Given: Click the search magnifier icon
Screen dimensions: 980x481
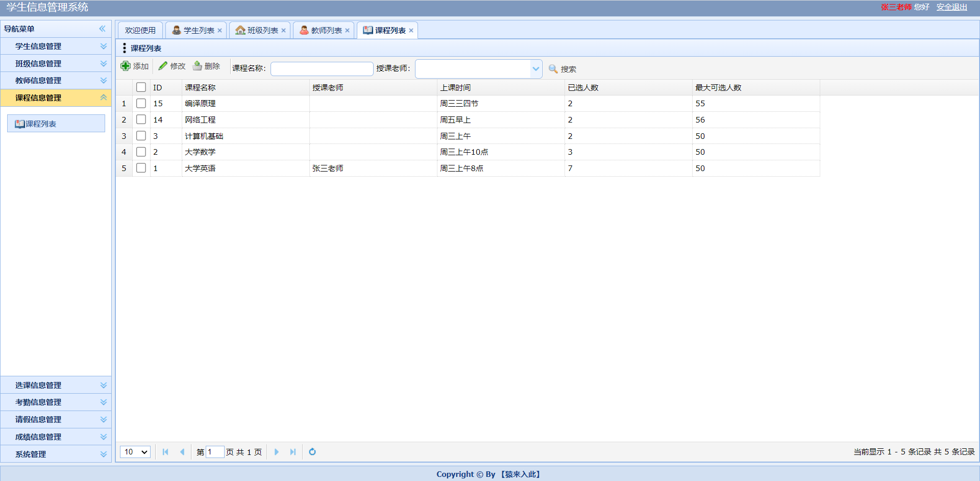Looking at the screenshot, I should point(553,69).
